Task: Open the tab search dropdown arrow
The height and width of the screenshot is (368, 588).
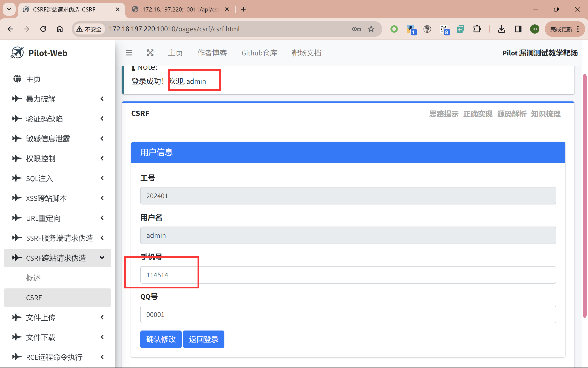Action: tap(9, 9)
